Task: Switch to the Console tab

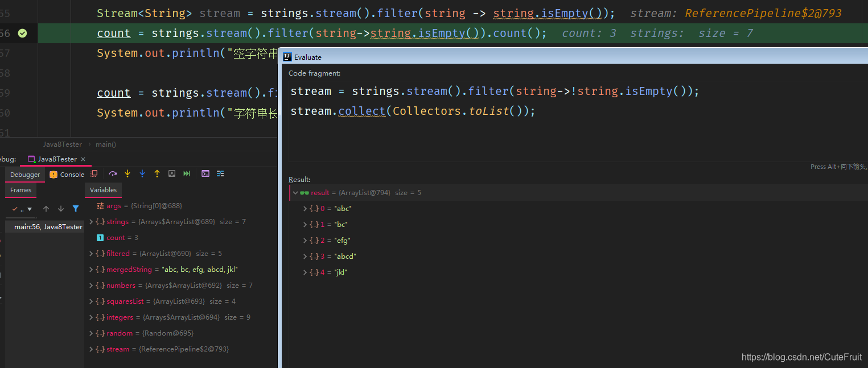Action: click(67, 175)
